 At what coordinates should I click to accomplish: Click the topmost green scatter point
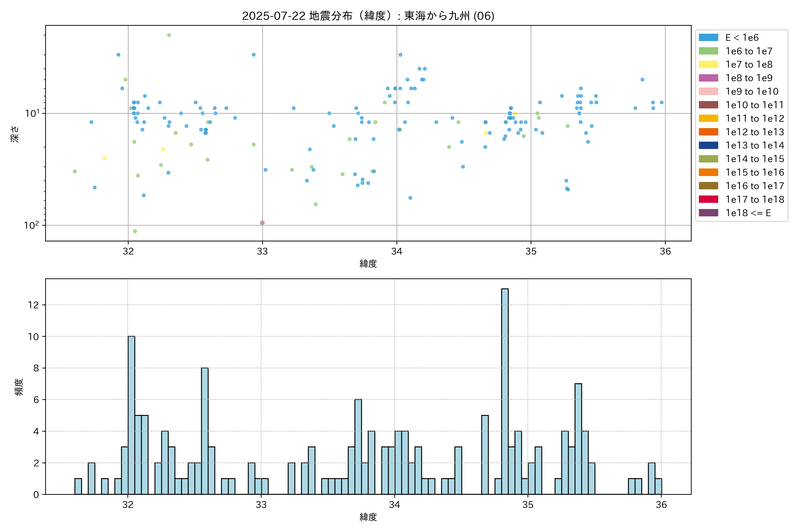click(x=169, y=35)
